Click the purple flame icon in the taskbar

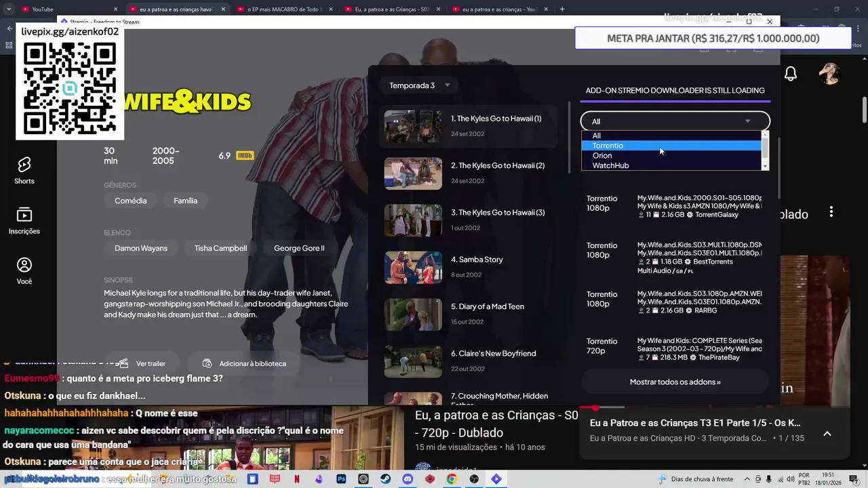pos(319,479)
